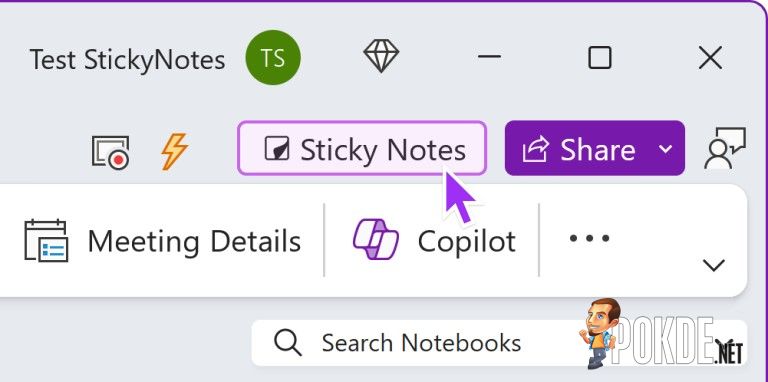
Task: Expand the Share dropdown arrow
Action: 666,148
